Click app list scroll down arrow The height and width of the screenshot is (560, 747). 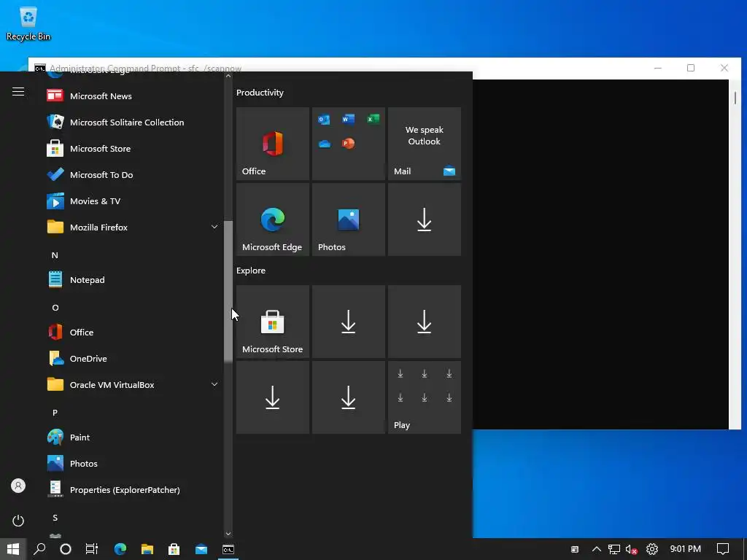tap(228, 534)
